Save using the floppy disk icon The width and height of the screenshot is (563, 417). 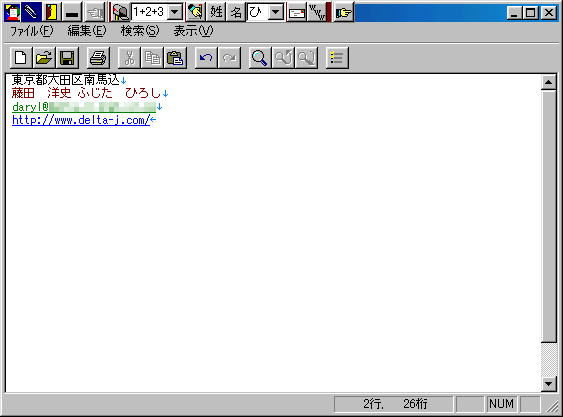tap(67, 58)
